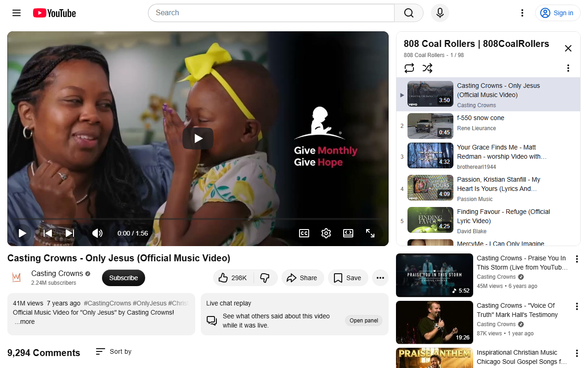
Task: Open Praise You In This Storm thumbnail
Action: 435,275
